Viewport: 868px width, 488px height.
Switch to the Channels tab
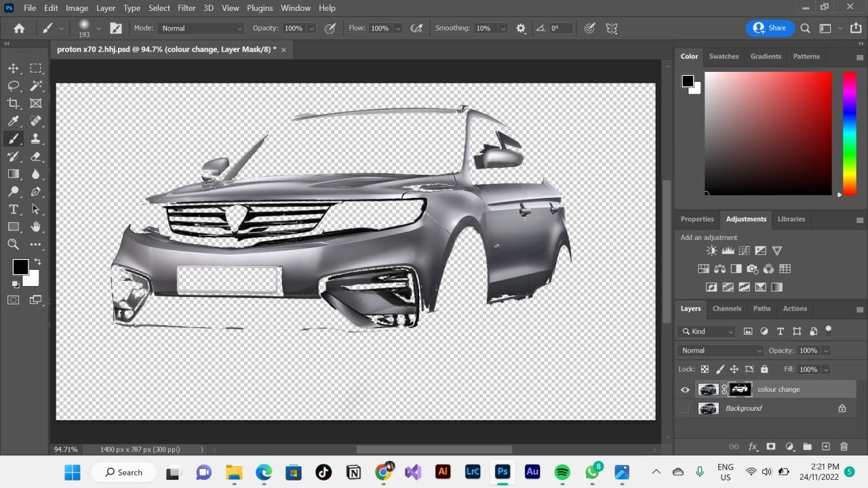[x=726, y=308]
